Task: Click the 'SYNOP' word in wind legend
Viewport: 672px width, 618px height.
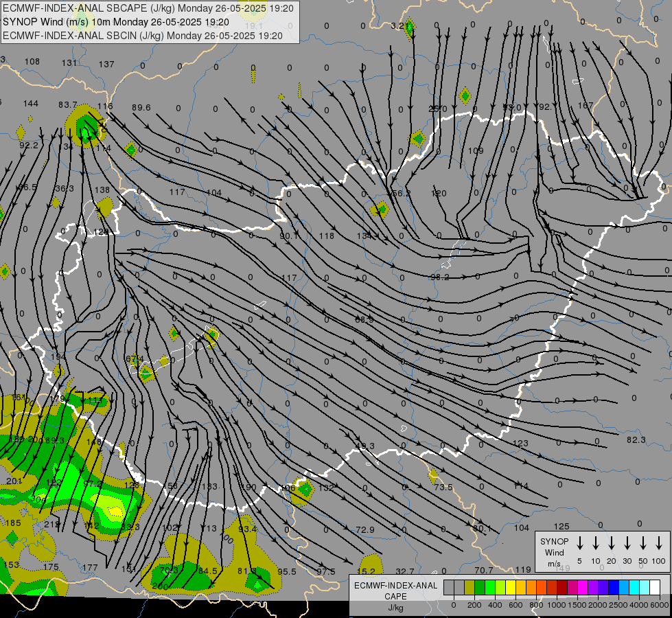Action: coord(554,541)
